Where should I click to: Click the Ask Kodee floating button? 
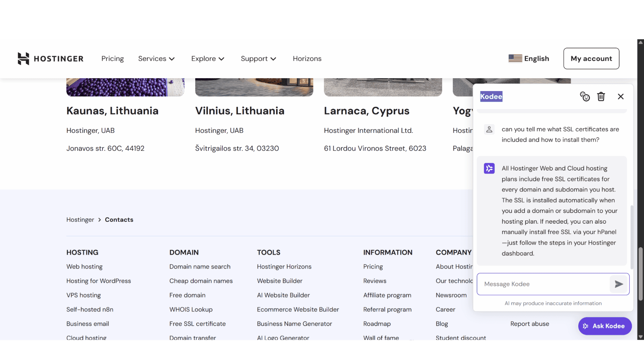click(605, 326)
